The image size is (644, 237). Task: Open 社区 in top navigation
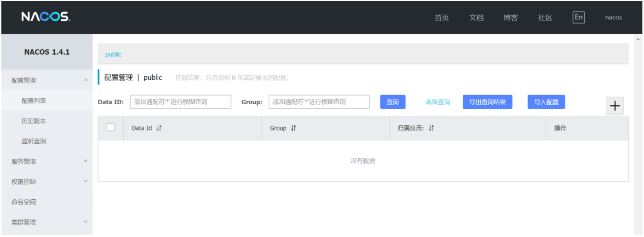pyautogui.click(x=545, y=17)
